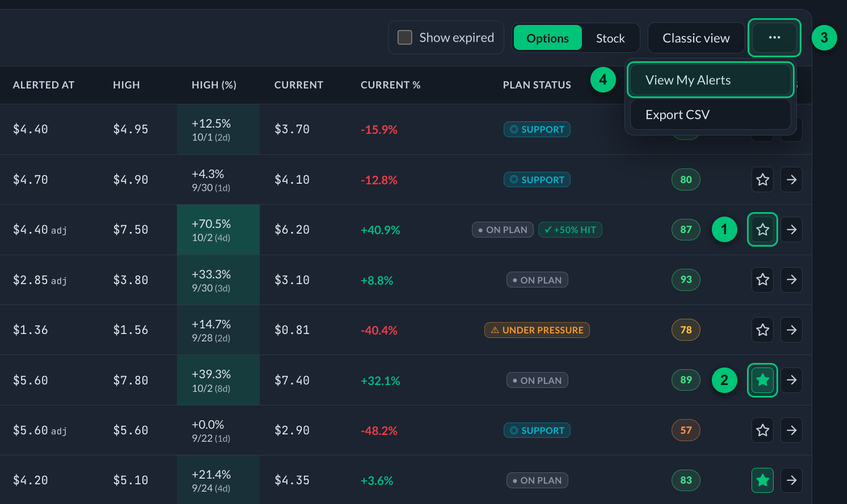Choose View My Alerts from the menu
Image resolution: width=847 pixels, height=504 pixels.
[x=711, y=80]
